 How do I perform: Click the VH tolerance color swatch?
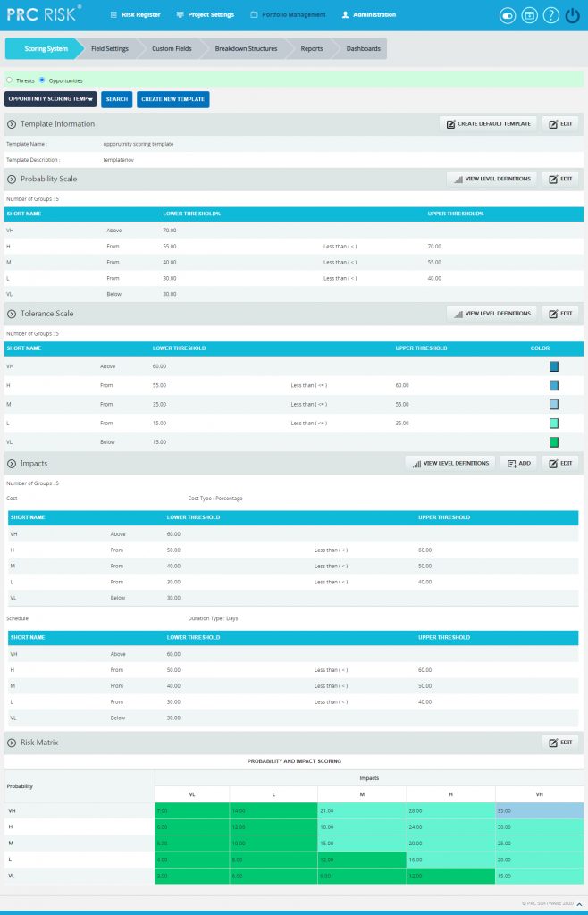(x=553, y=366)
